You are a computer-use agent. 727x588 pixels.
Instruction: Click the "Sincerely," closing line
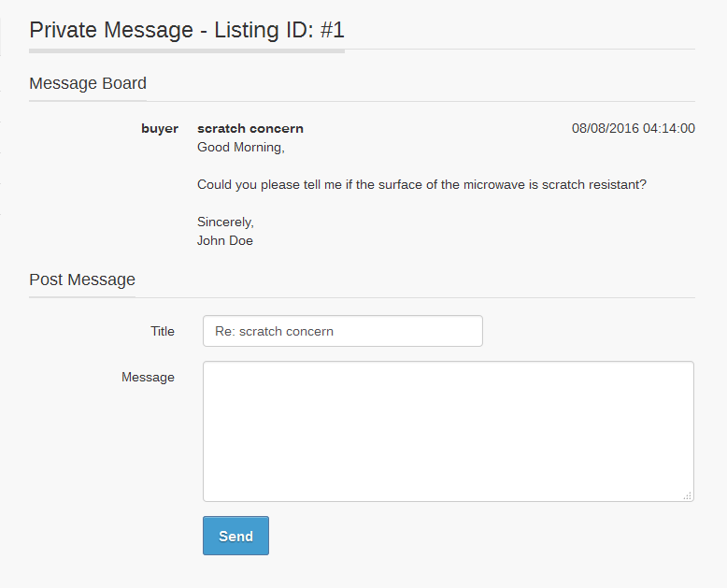tap(225, 222)
